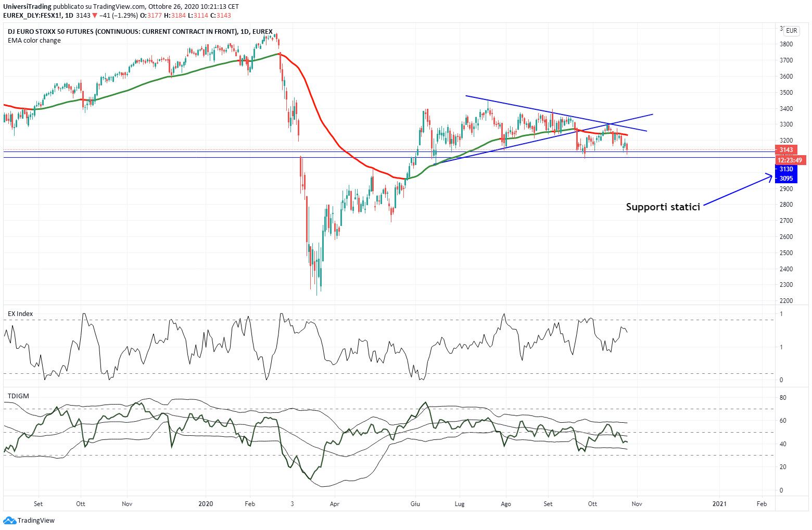Click the 80 level on TDIGM axis

pos(783,398)
